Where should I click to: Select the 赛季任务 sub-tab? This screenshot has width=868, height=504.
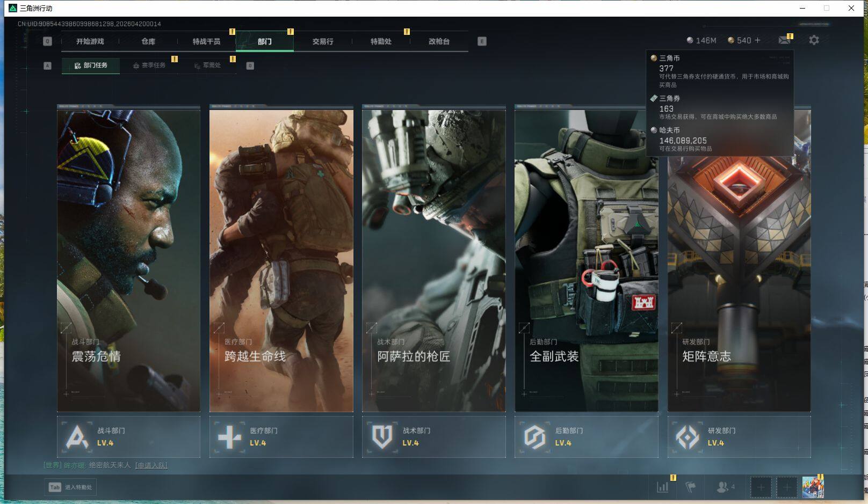click(x=149, y=65)
